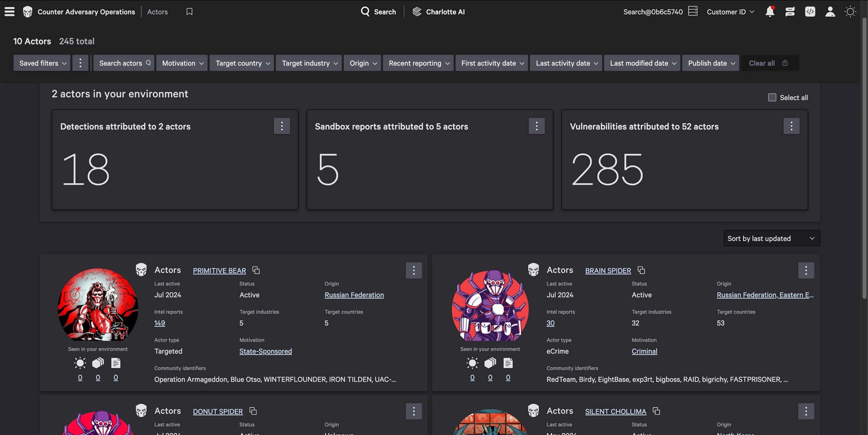The height and width of the screenshot is (435, 868).
Task: Click the bookmark icon next to Actors
Action: click(x=189, y=11)
